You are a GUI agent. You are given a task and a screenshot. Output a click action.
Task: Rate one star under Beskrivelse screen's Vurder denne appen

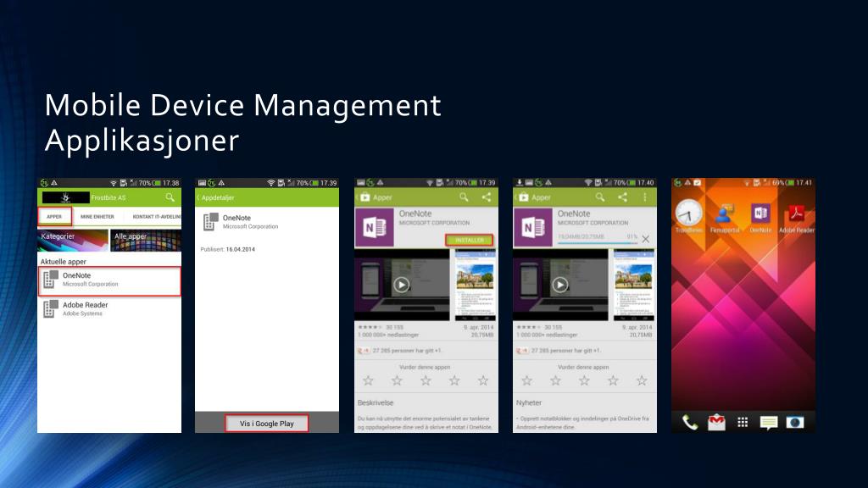(x=368, y=380)
